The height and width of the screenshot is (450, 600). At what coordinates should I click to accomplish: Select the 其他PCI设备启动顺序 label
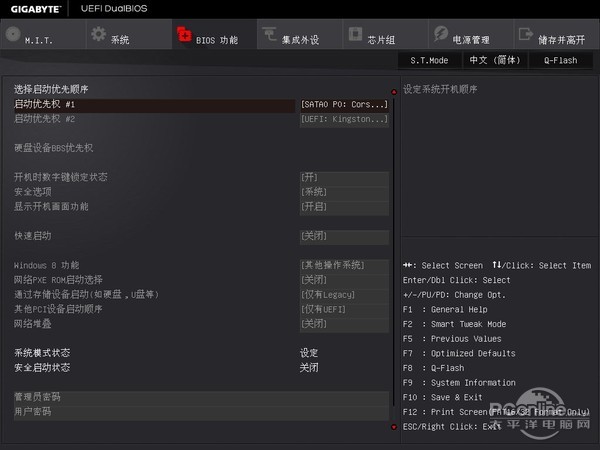58,309
